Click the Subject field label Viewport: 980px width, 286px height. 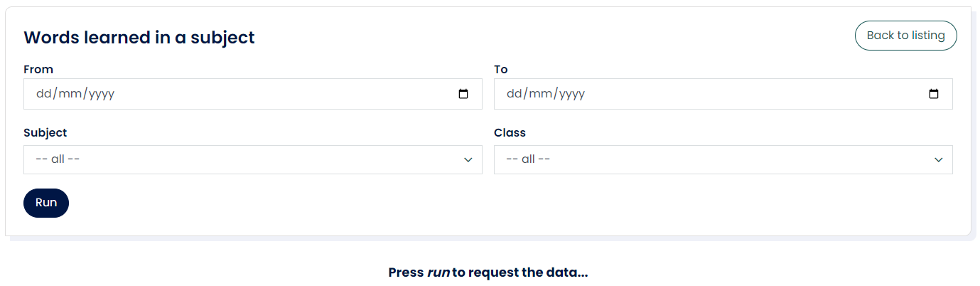tap(45, 133)
